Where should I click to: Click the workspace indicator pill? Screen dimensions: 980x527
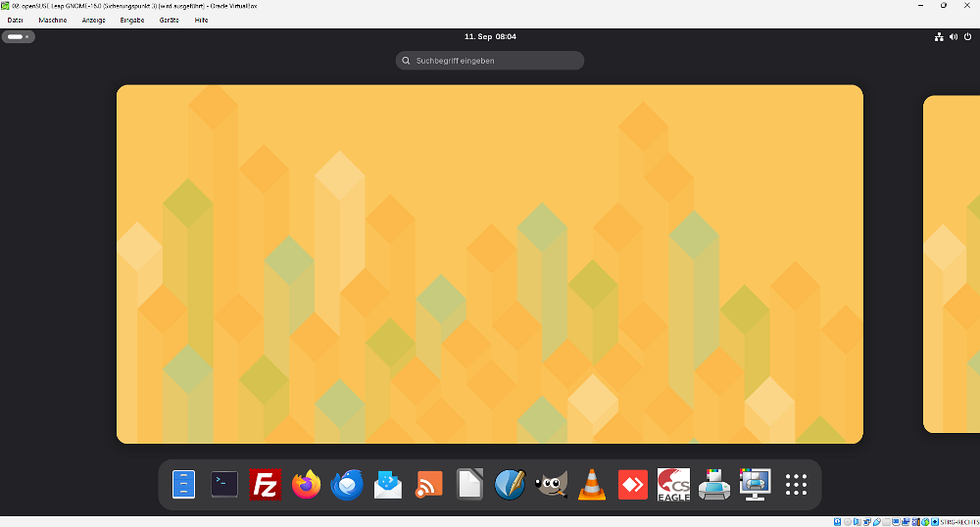(x=18, y=36)
